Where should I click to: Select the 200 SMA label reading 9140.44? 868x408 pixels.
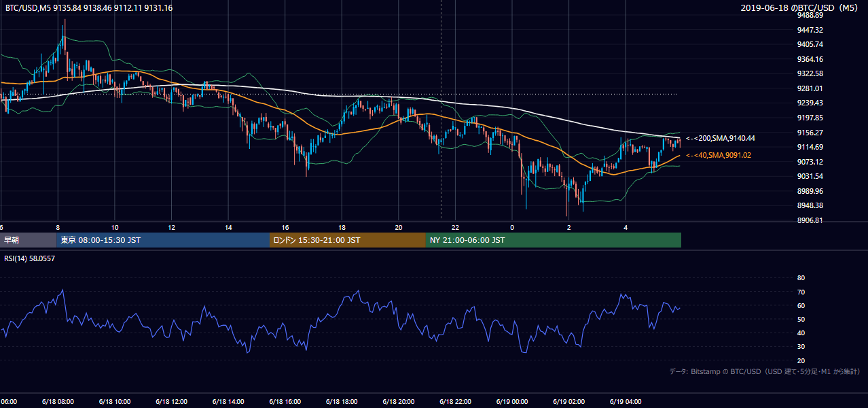[x=721, y=138]
